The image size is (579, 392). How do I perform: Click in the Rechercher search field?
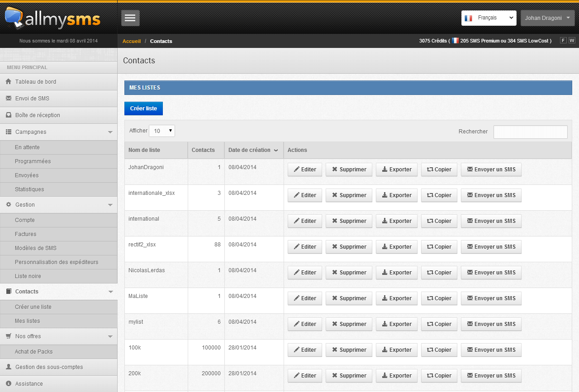(531, 132)
